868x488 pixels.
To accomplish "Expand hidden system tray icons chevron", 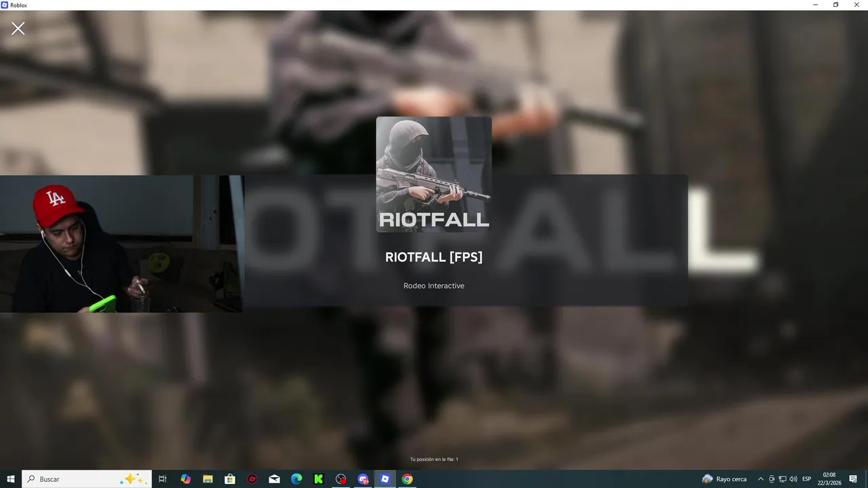I will click(760, 479).
